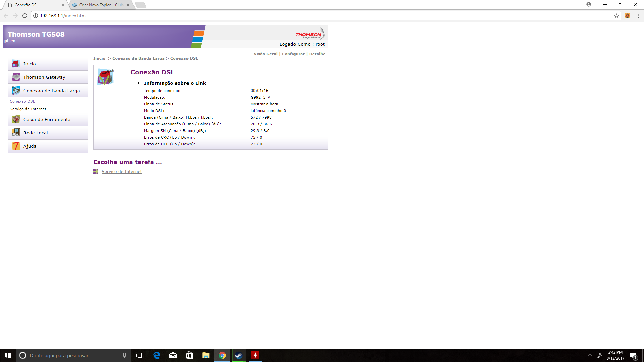Click the Windows search box

coord(74,355)
